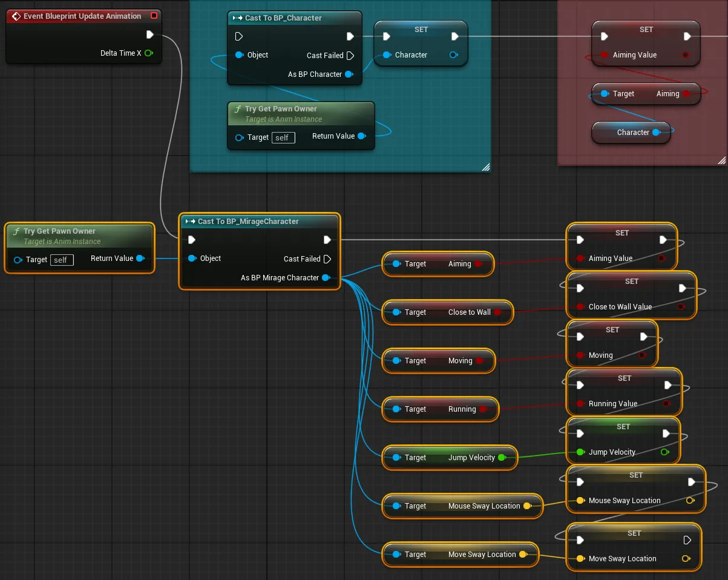Image resolution: width=728 pixels, height=580 pixels.
Task: Select the Event Blueprint Update Animation node title
Action: click(x=82, y=16)
